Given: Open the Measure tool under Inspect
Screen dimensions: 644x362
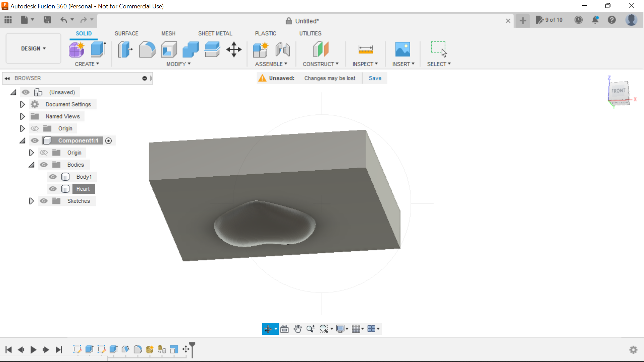Looking at the screenshot, I should coord(365,49).
